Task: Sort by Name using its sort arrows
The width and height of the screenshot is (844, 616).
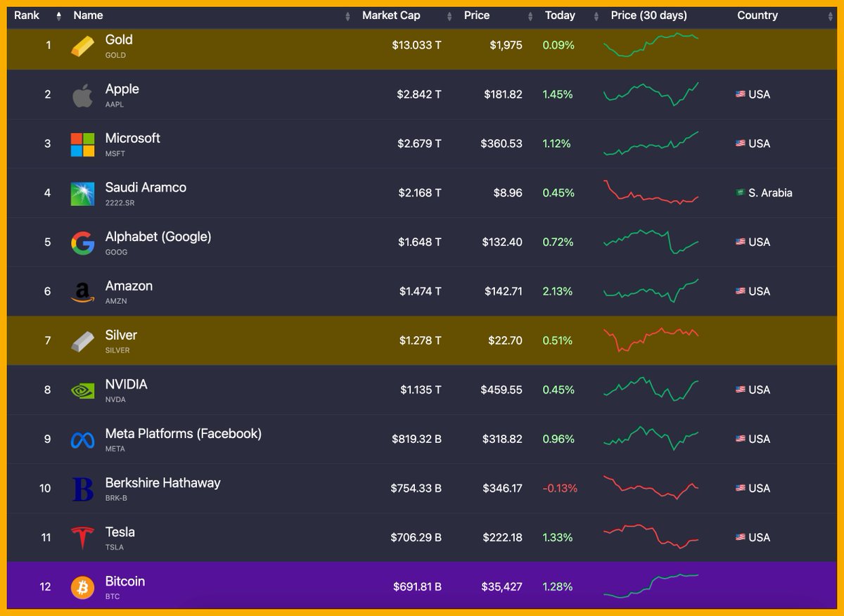Action: pyautogui.click(x=347, y=15)
